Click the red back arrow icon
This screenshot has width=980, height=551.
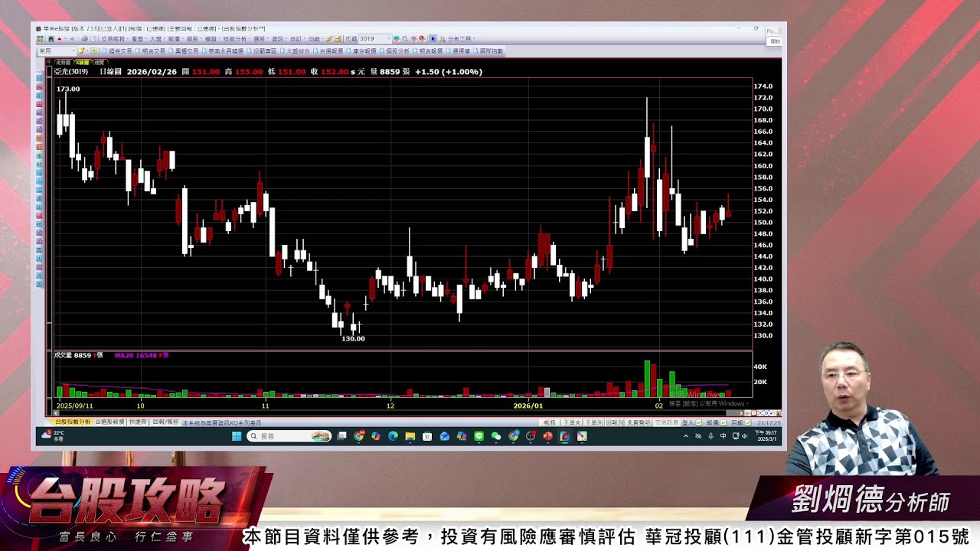pyautogui.click(x=60, y=38)
